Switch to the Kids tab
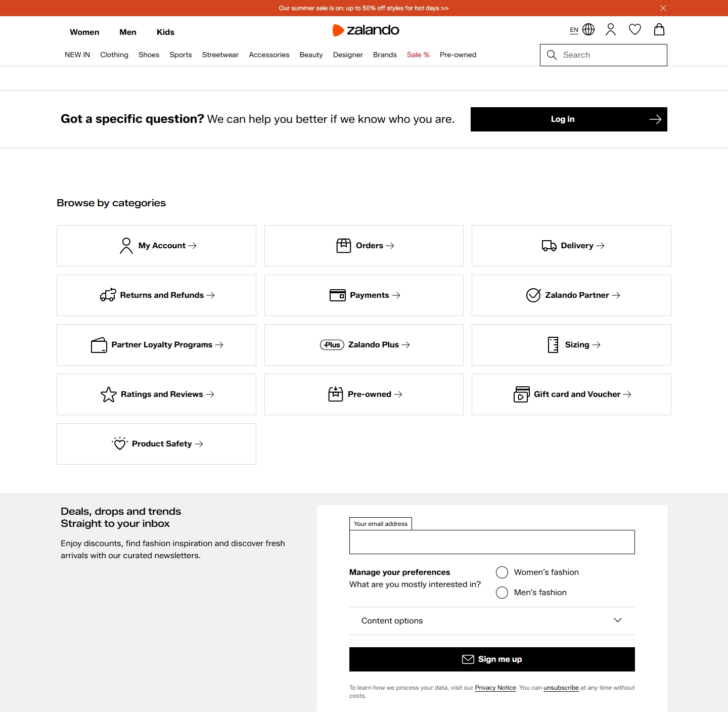 (165, 32)
